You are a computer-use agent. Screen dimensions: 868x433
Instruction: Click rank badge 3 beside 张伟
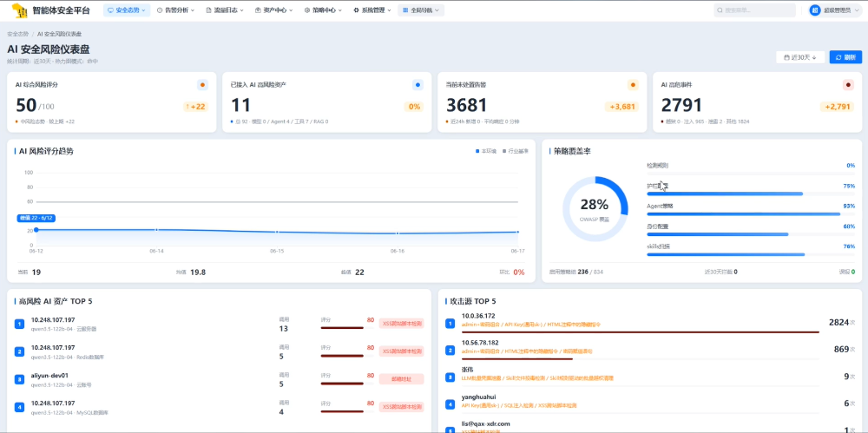(450, 377)
